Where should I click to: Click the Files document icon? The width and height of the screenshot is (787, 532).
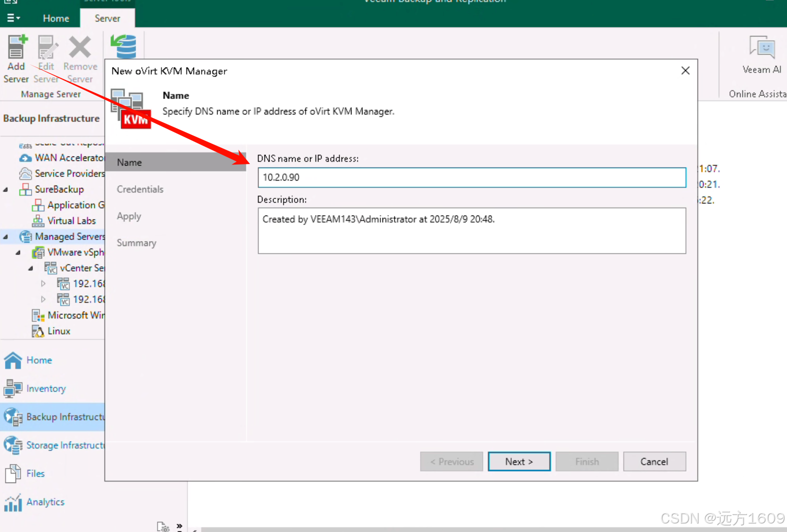(x=13, y=473)
